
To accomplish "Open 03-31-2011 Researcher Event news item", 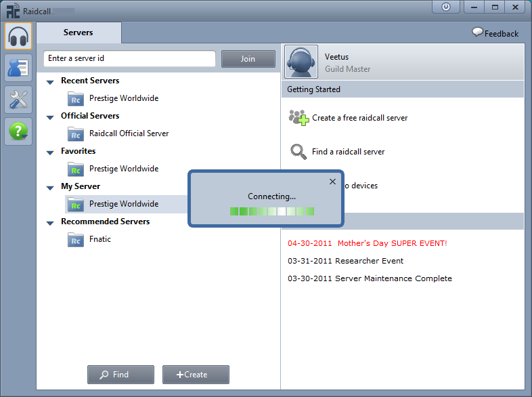I will [345, 261].
